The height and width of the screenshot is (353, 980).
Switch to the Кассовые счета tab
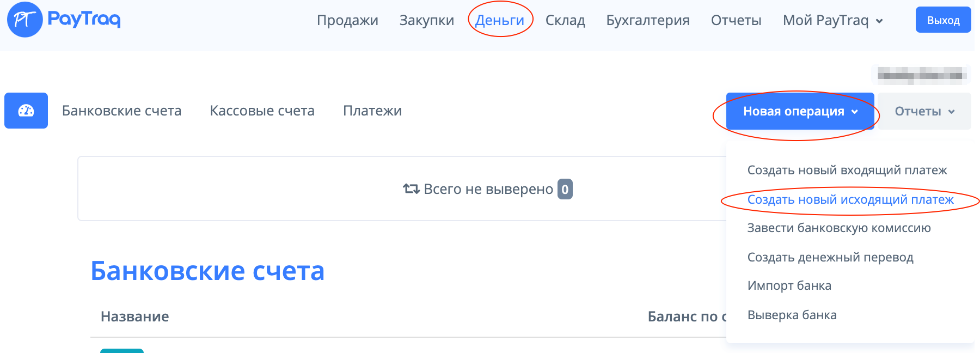[x=262, y=111]
